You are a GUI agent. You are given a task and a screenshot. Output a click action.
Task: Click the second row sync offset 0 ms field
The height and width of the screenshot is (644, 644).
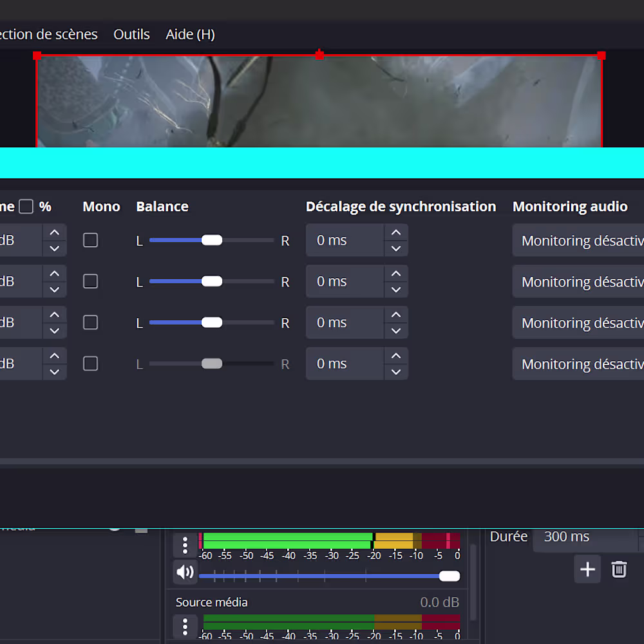[345, 281]
